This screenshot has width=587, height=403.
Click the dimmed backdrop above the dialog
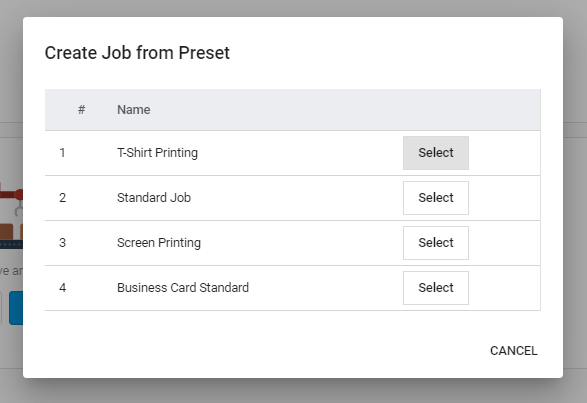click(x=294, y=7)
